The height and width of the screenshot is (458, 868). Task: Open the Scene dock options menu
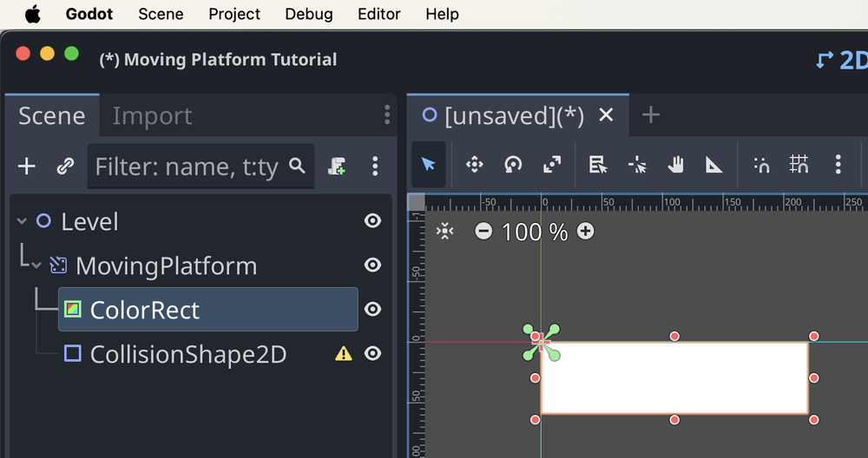(387, 115)
